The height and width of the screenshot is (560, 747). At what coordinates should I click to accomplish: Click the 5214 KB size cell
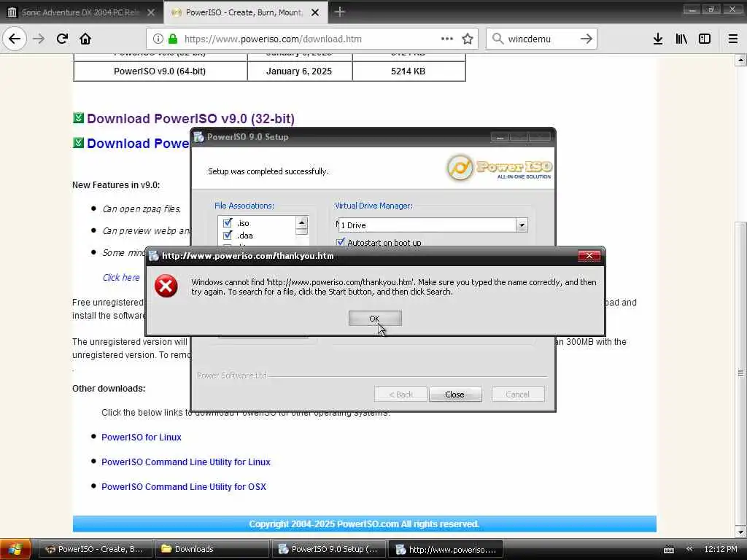(409, 71)
